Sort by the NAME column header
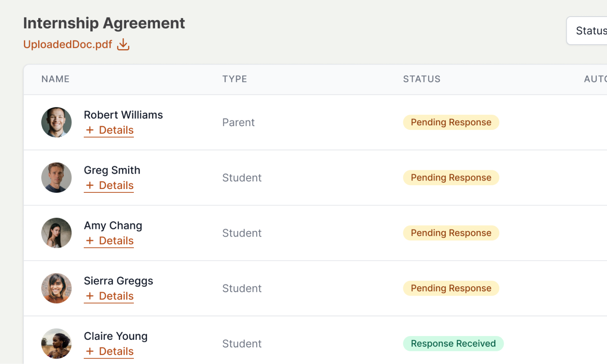The height and width of the screenshot is (364, 607). [x=55, y=79]
